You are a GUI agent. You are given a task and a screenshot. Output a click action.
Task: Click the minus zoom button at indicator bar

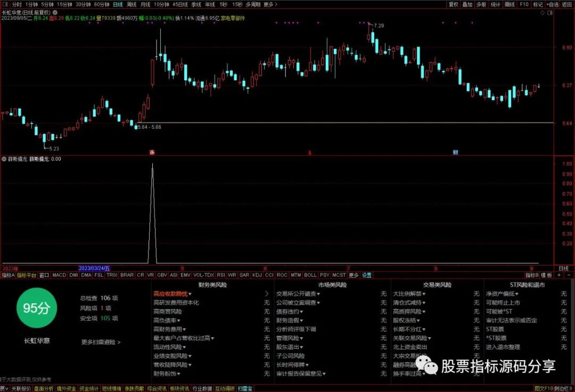point(569,275)
